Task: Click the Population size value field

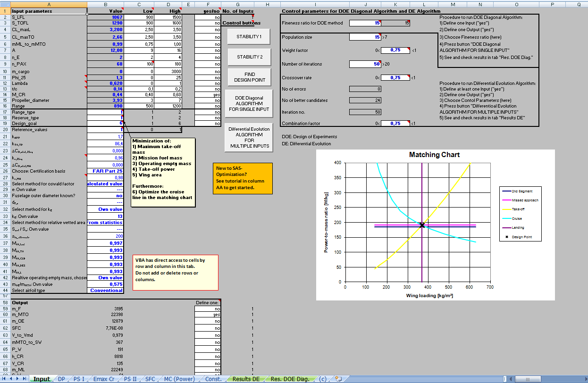Action: point(365,37)
